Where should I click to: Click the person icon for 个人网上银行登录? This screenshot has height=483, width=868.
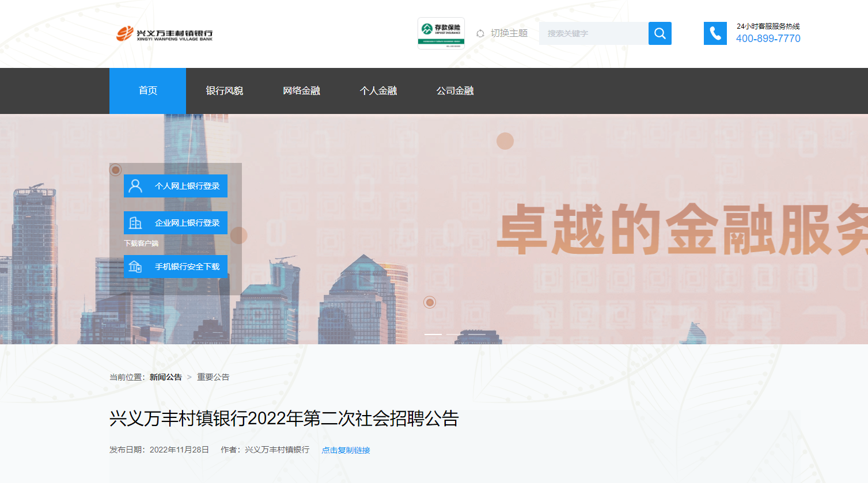[135, 186]
